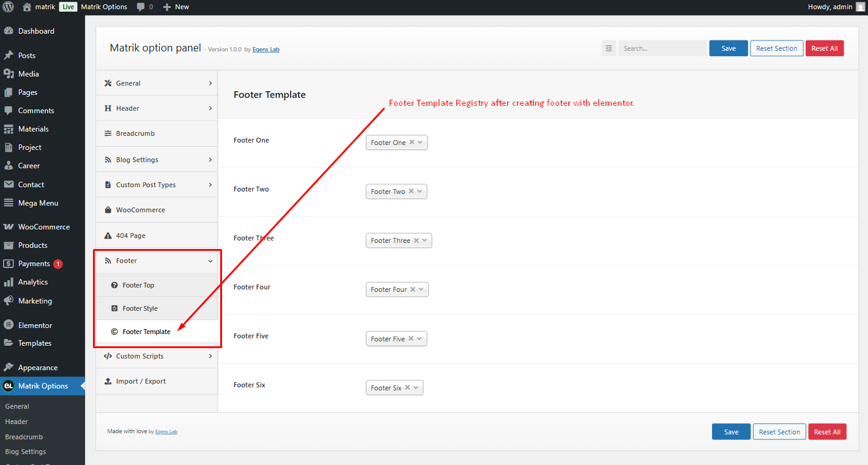Click the home icon beside matrik

[x=27, y=7]
